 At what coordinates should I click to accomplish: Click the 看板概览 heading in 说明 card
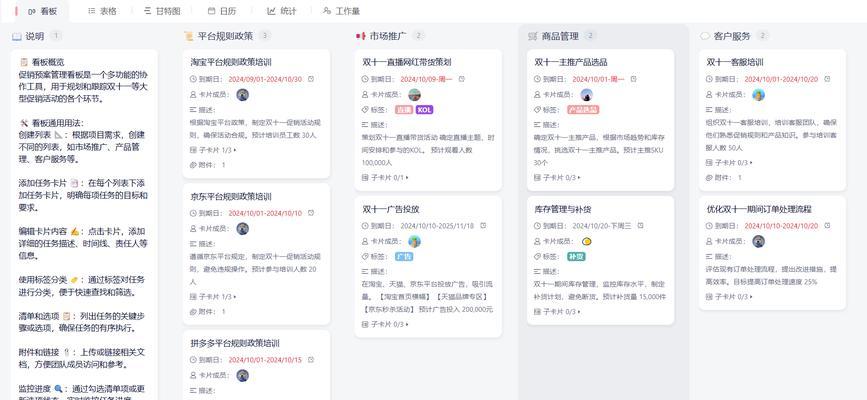click(x=48, y=63)
